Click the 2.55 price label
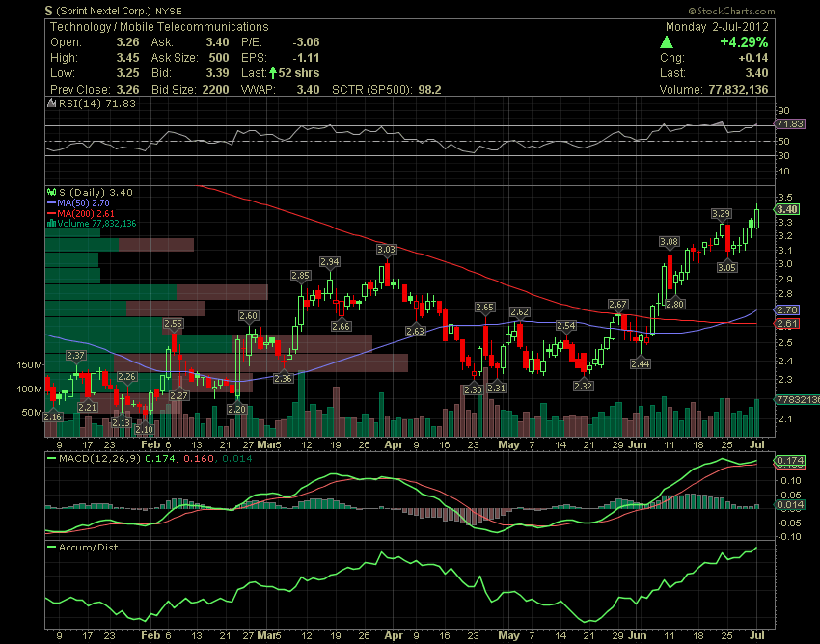The image size is (820, 644). [173, 324]
